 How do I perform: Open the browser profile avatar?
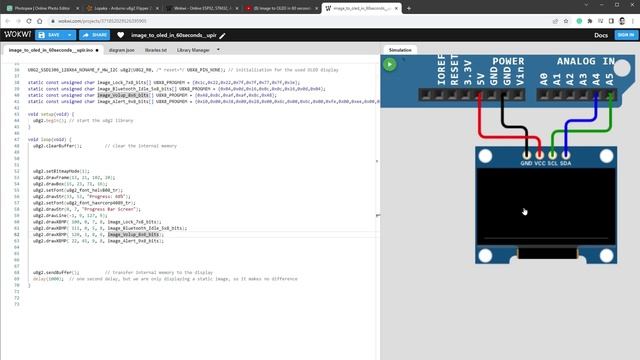pos(622,21)
